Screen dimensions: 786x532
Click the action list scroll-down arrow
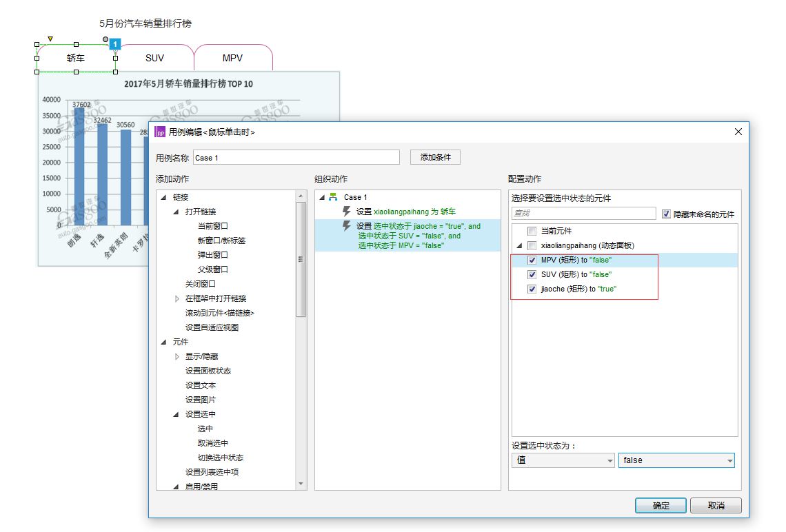tap(301, 484)
